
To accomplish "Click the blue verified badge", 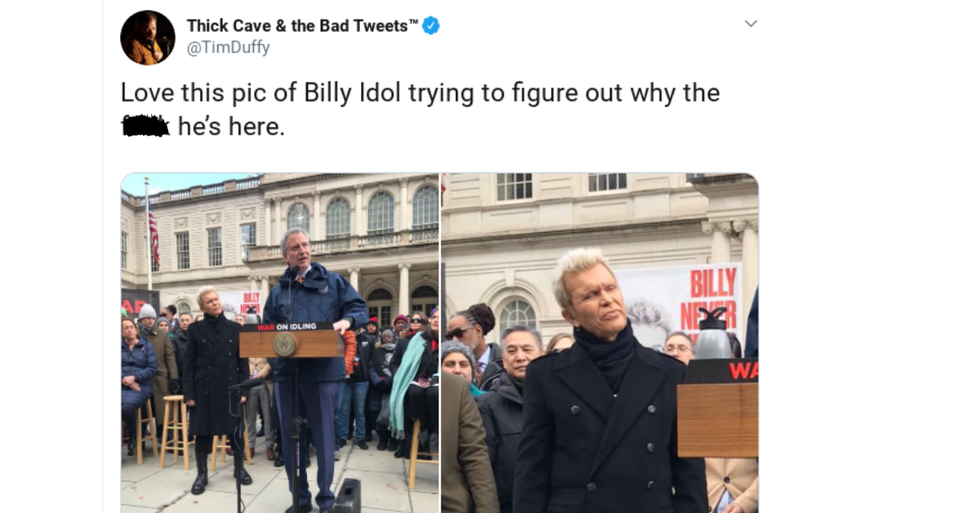I will coord(431,26).
